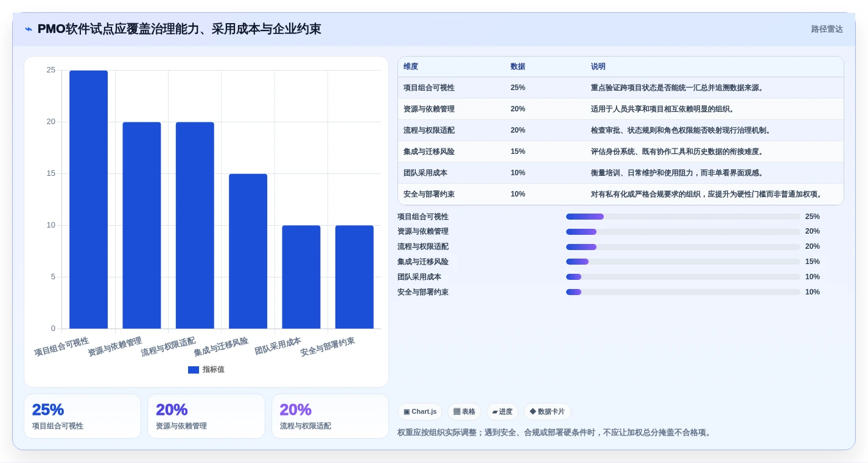Screen dimensions: 868x463
Task: Click the 资源与依赖管理 progress bar
Action: [x=683, y=232]
